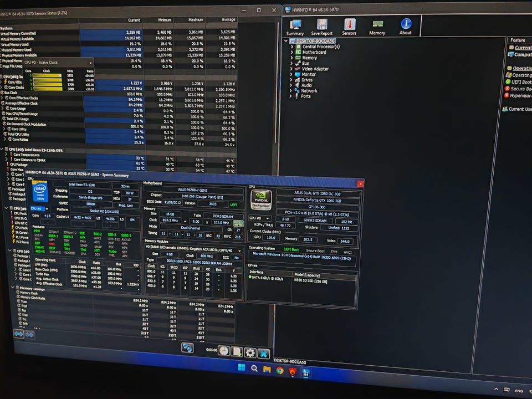
Task: Close the CPU #0 Active Clock popup
Action: (90, 63)
